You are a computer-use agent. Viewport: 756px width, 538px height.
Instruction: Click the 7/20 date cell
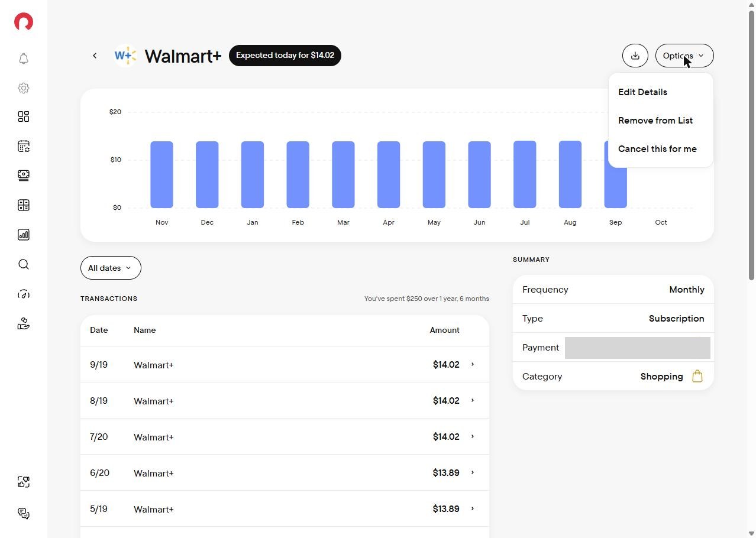pyautogui.click(x=99, y=437)
